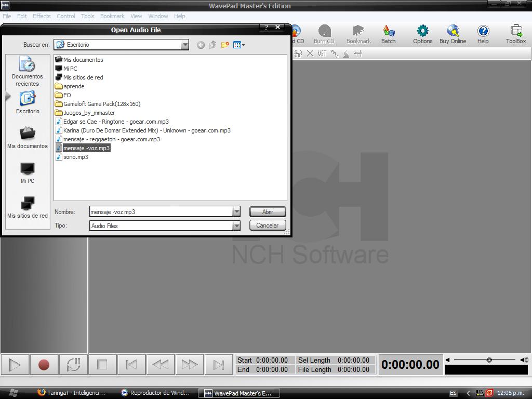Click the dialog context help question mark
This screenshot has width=532, height=399.
(x=267, y=27)
